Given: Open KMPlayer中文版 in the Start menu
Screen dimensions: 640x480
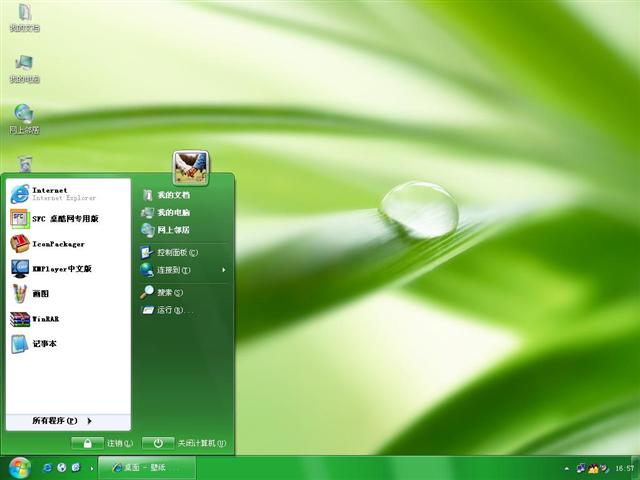Looking at the screenshot, I should 60,268.
